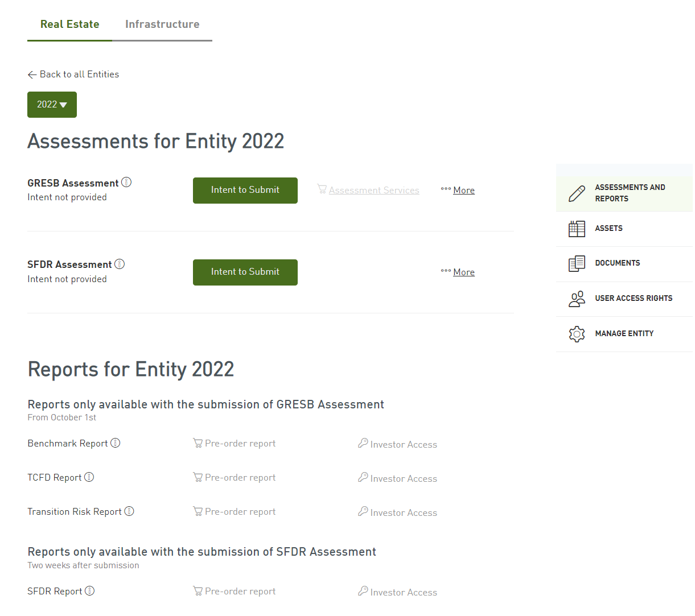
Task: Click the key icon for TCFD Report
Action: (x=363, y=477)
